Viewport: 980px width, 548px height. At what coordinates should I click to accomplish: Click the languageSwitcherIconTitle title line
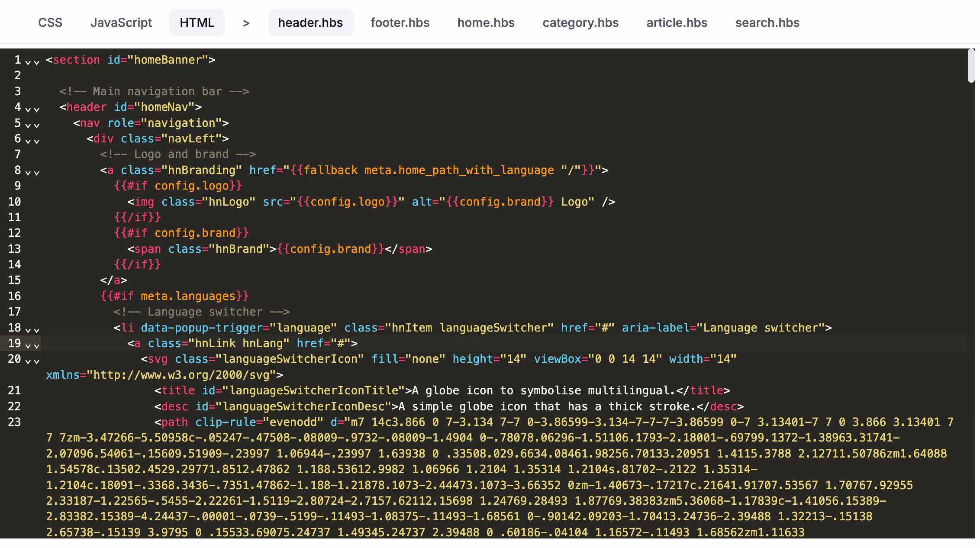pyautogui.click(x=442, y=390)
